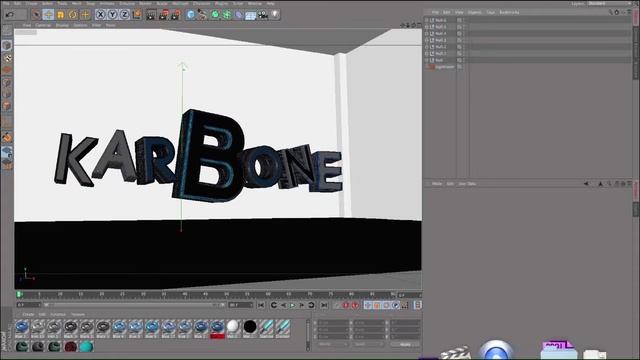Expand the Null.2 object
640x360 pixels.
click(427, 47)
